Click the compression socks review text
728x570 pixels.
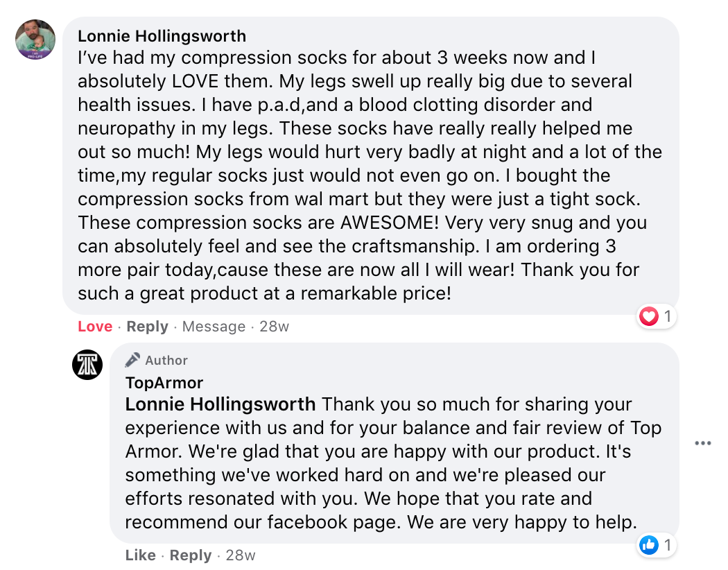[x=361, y=175]
